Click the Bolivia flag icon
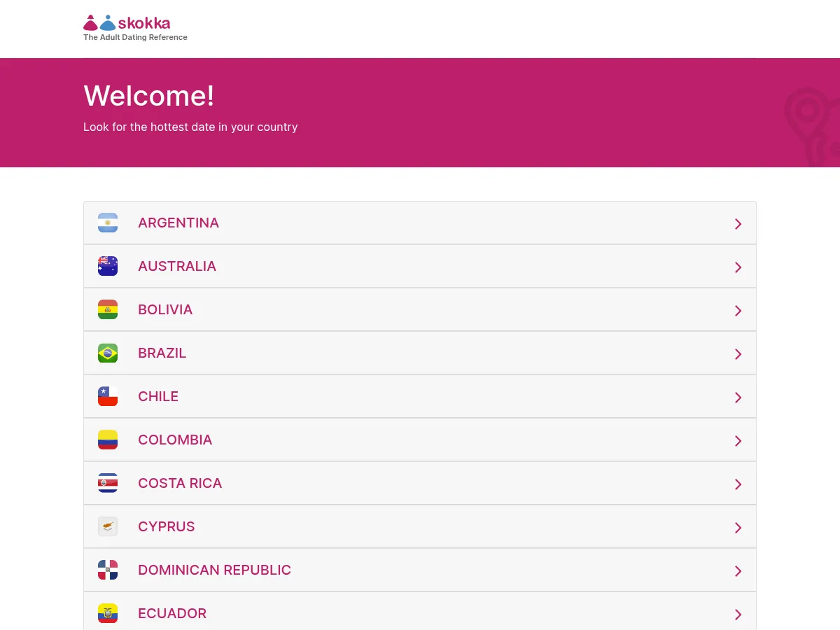 108,309
